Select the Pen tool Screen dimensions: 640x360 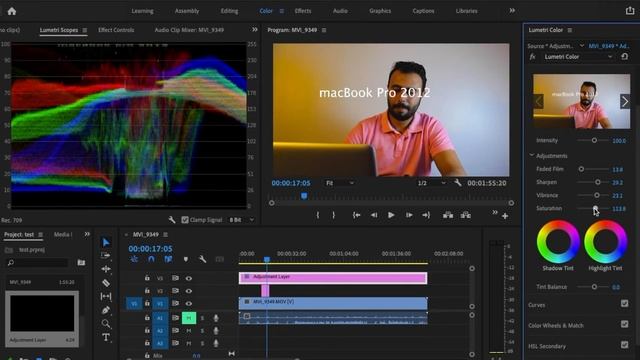click(106, 310)
